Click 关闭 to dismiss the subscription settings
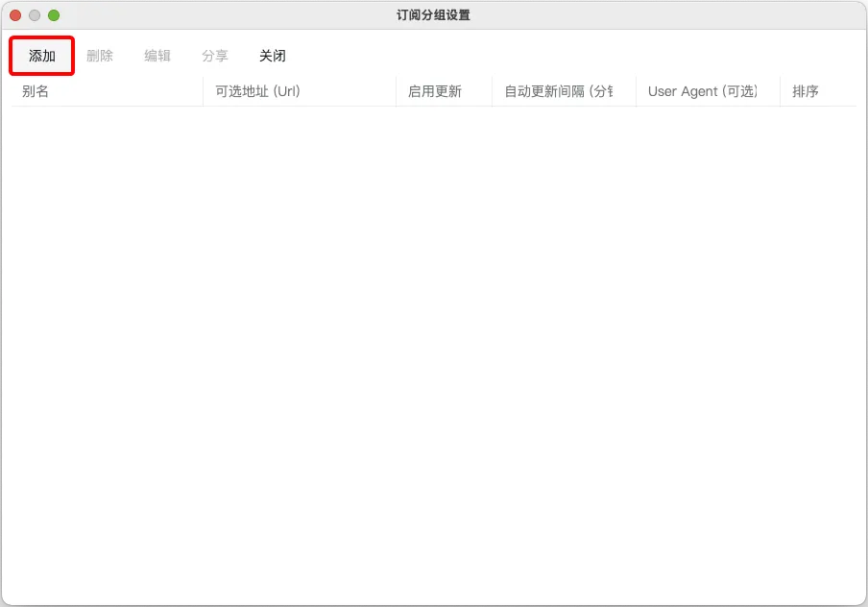Image resolution: width=868 pixels, height=607 pixels. coord(273,56)
